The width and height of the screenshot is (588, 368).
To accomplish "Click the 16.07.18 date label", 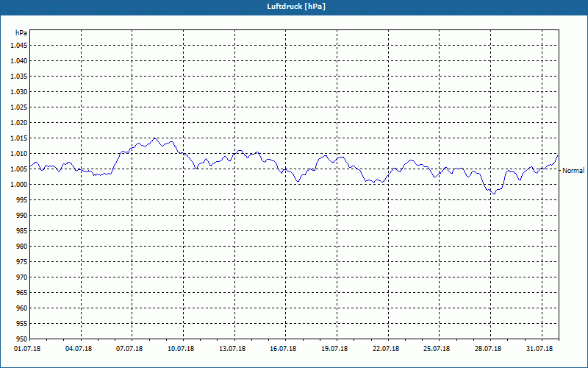I will [x=283, y=349].
